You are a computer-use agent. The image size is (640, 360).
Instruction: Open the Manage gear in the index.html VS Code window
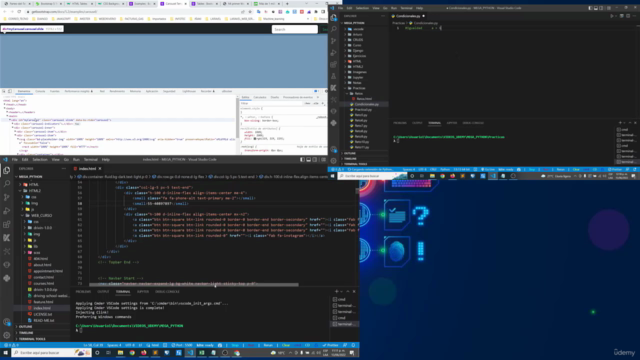point(7,335)
